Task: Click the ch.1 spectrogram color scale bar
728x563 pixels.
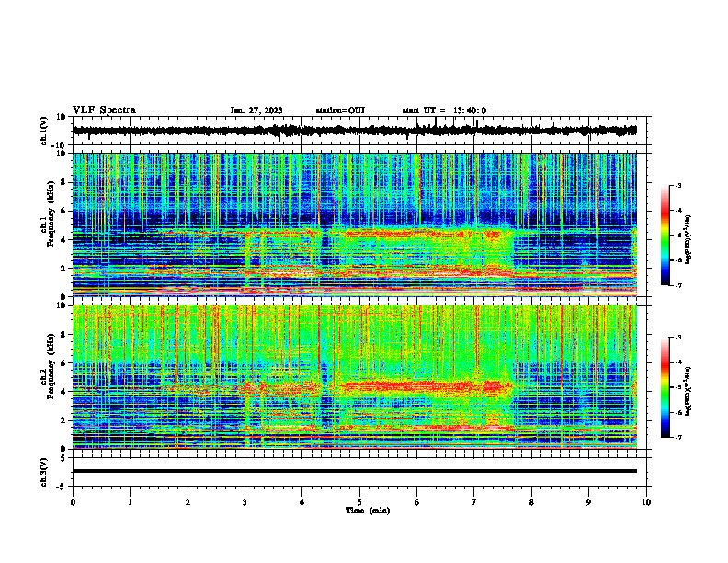Action: click(x=665, y=236)
